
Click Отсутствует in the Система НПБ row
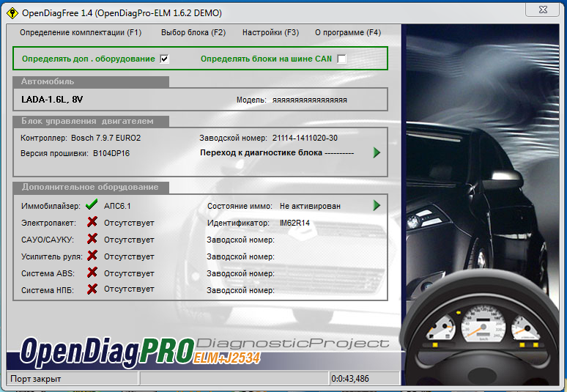click(129, 289)
